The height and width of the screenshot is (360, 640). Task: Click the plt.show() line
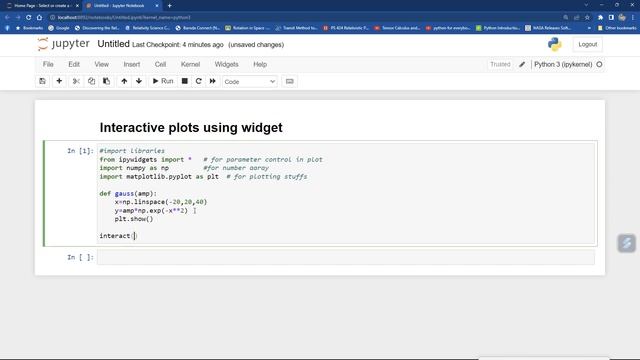tap(134, 219)
